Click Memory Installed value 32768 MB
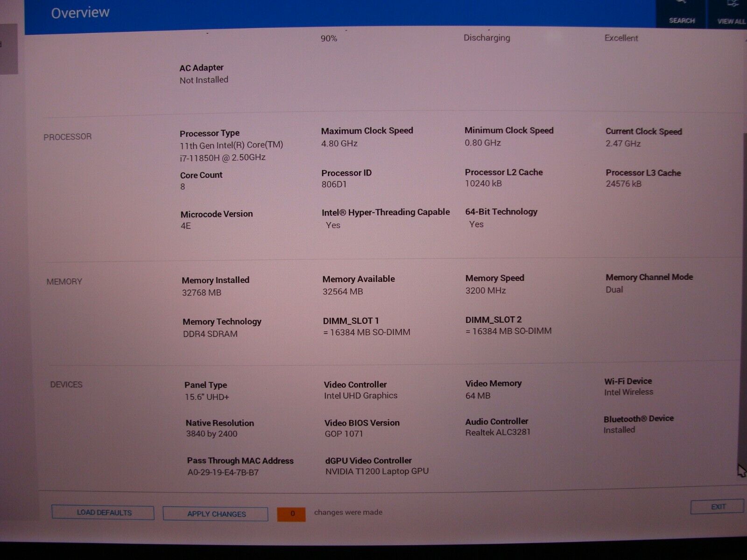 tap(202, 293)
